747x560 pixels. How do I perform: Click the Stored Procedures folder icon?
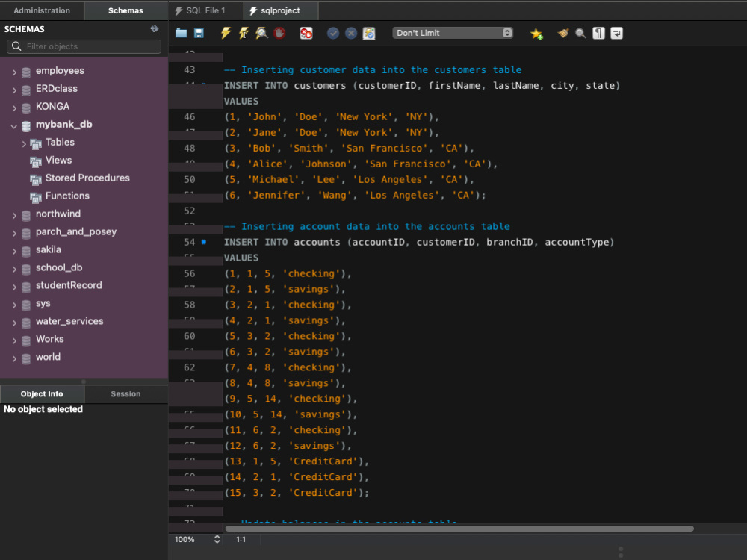click(x=36, y=179)
